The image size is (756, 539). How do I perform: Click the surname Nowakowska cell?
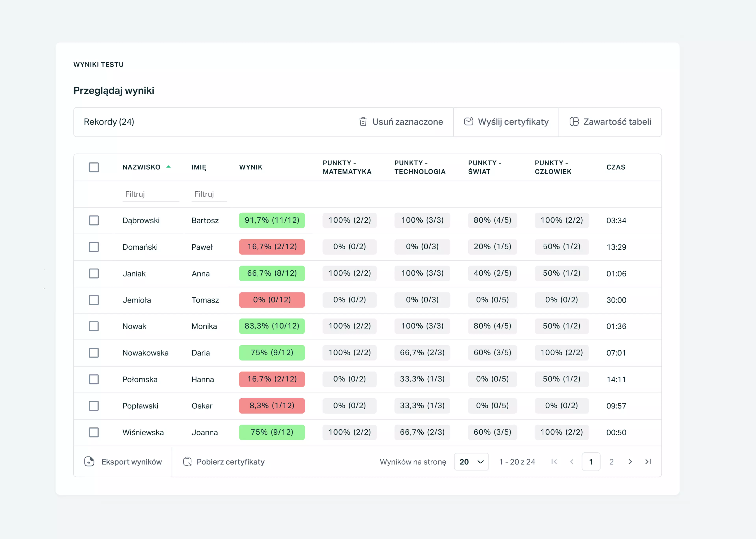click(145, 353)
